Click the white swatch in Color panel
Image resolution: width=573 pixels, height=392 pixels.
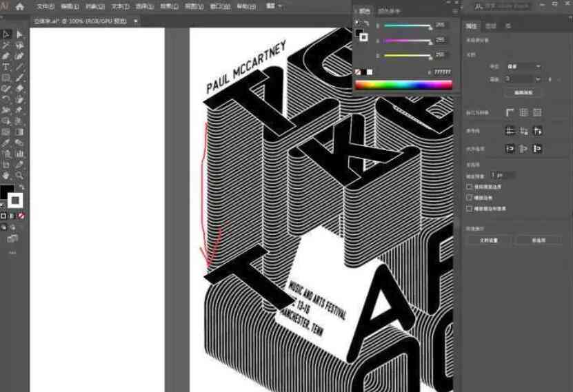[x=370, y=72]
